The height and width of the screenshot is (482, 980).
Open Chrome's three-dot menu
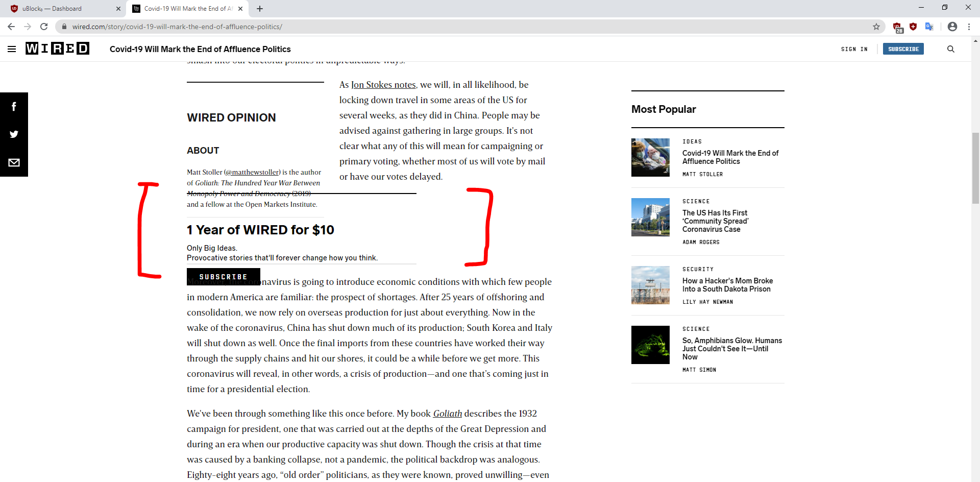969,27
